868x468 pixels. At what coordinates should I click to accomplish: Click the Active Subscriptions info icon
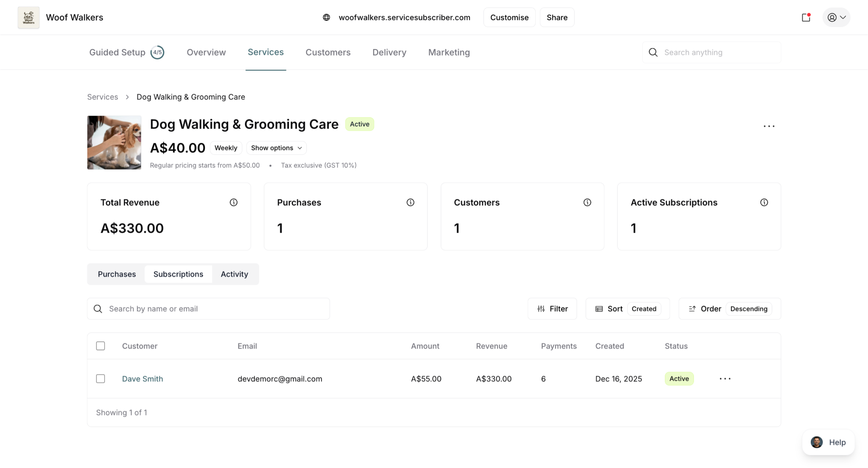[x=764, y=202]
